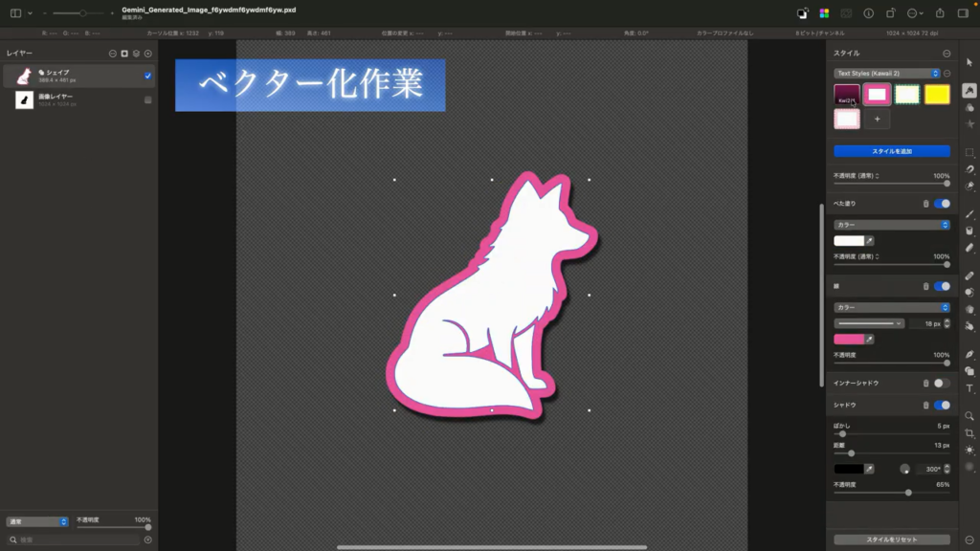Open the blend mode 通常 dropdown in layers

point(37,521)
